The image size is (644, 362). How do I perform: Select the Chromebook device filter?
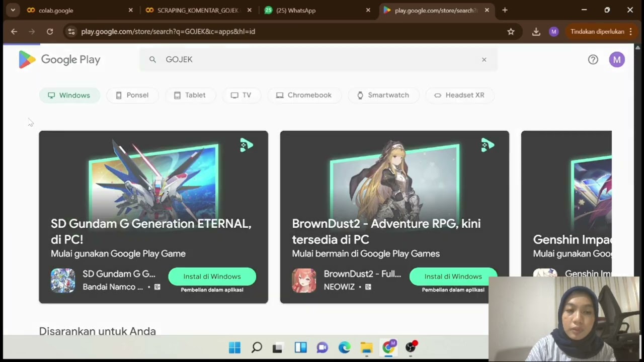304,95
